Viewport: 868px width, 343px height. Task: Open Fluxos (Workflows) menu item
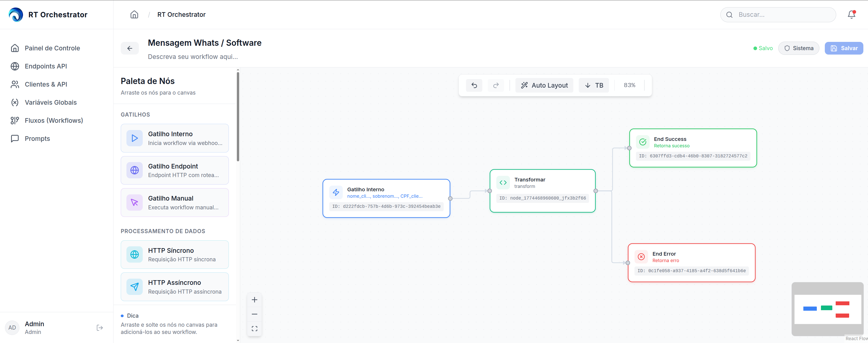pos(54,120)
